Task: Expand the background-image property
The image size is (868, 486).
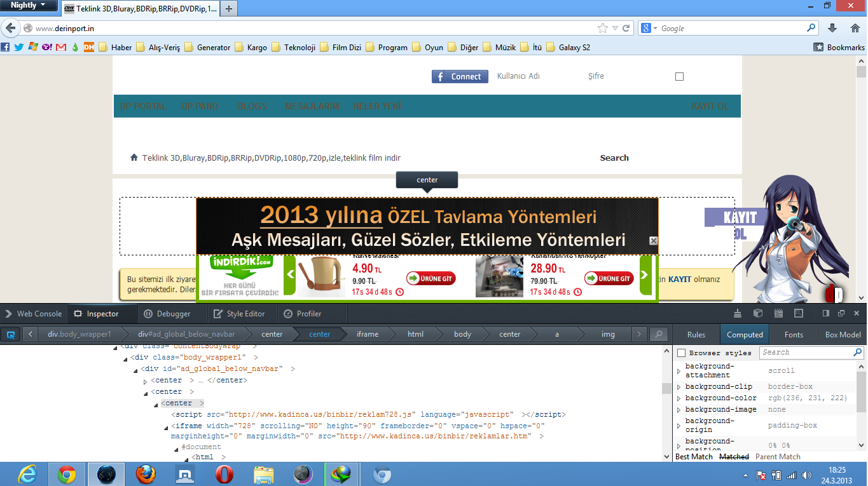Action: coord(679,410)
